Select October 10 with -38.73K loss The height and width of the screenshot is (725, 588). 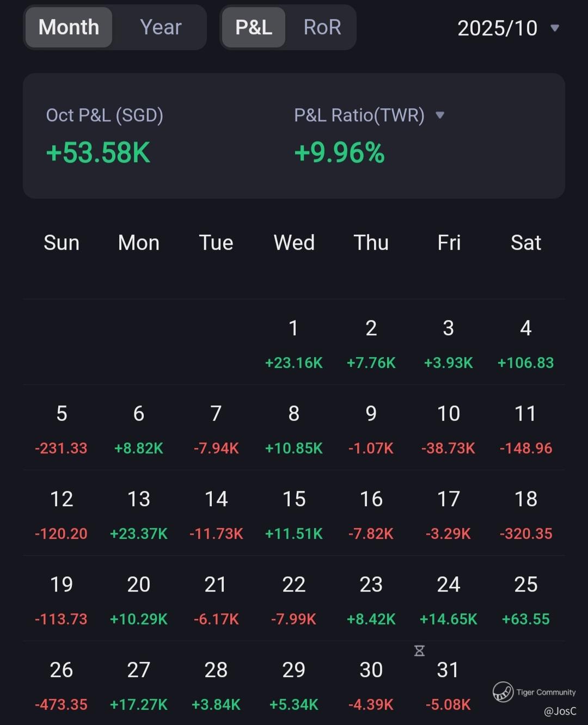[448, 429]
